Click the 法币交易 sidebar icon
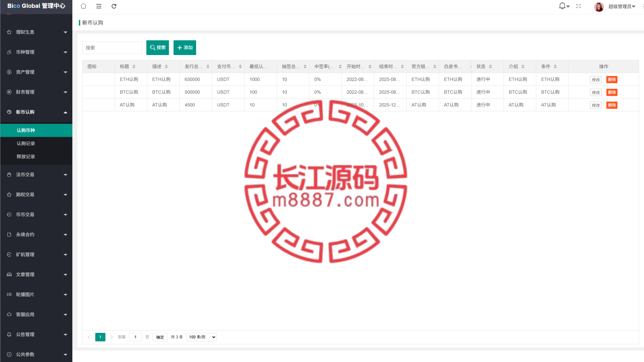 tap(9, 175)
